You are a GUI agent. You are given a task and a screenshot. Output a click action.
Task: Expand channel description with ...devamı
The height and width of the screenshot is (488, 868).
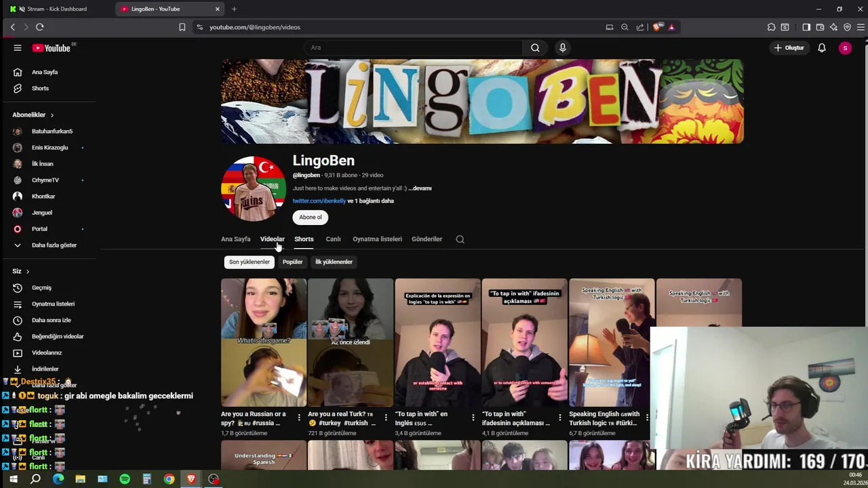point(420,188)
